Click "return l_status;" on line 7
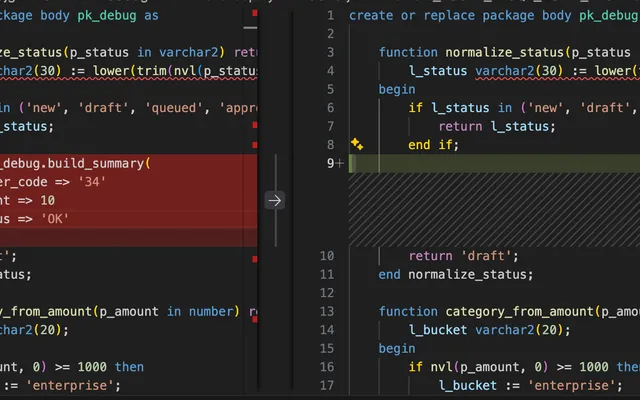640x400 pixels. [497, 127]
